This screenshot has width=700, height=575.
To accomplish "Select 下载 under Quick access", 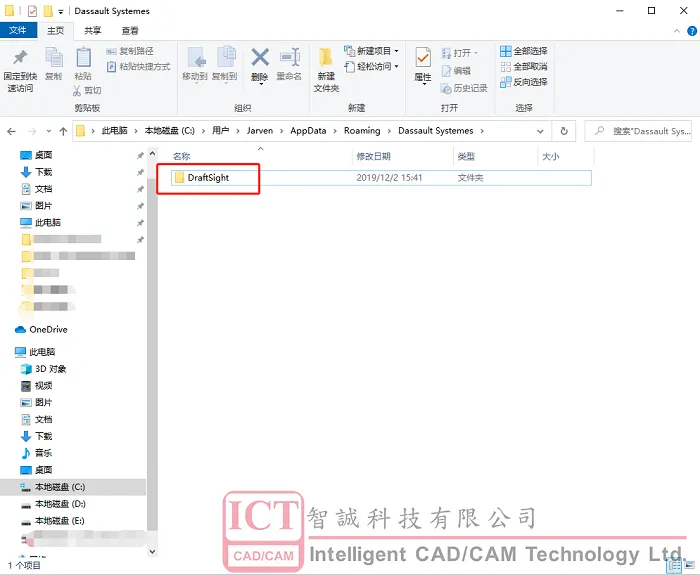I will [x=37, y=172].
